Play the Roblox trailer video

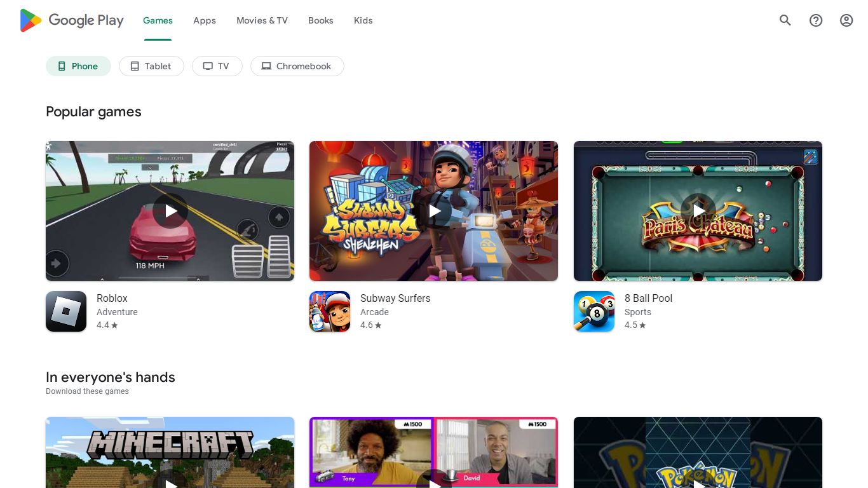pyautogui.click(x=170, y=211)
